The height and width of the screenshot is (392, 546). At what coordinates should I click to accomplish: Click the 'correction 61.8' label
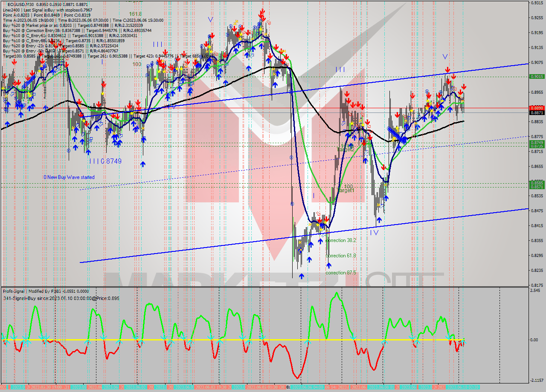click(x=341, y=256)
